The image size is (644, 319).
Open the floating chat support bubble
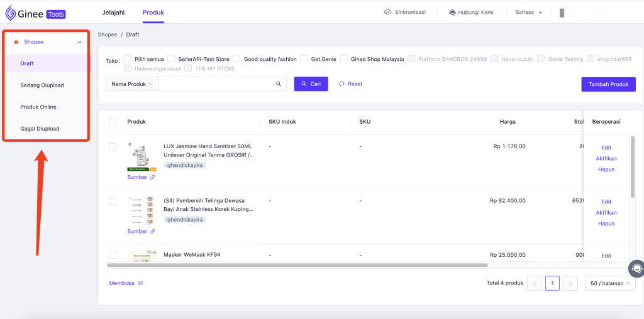coord(636,269)
